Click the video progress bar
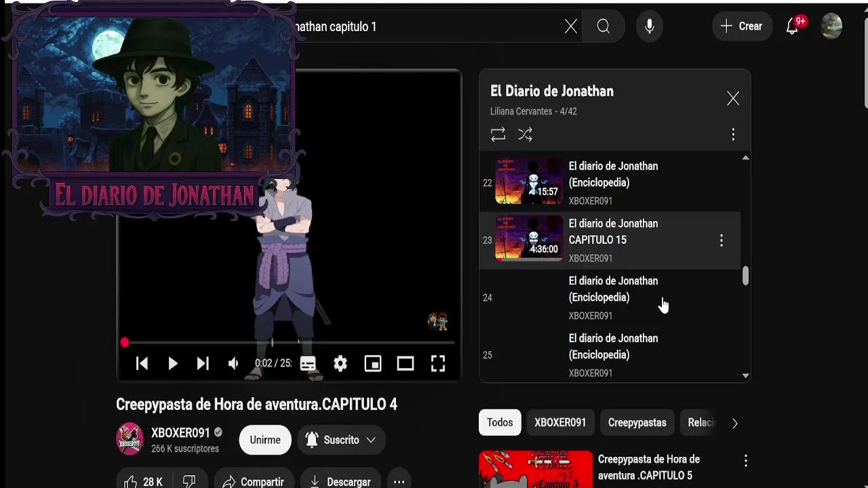 [289, 343]
